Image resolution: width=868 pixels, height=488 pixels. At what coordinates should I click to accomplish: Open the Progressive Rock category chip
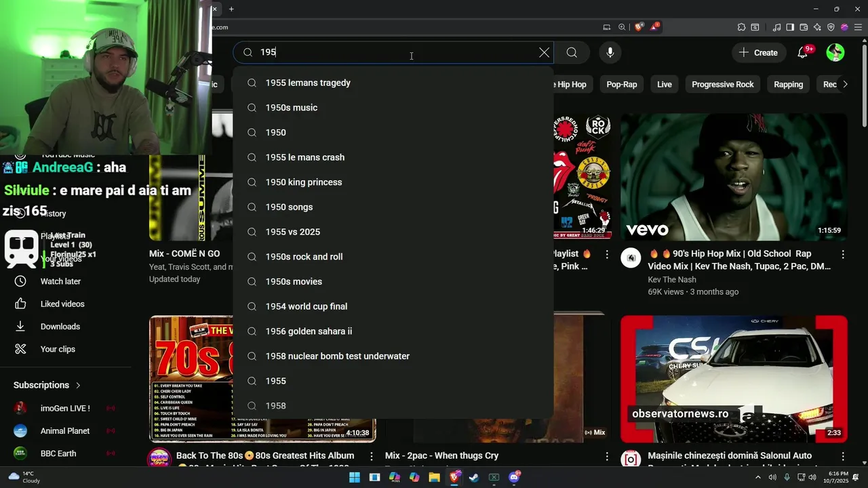(722, 85)
